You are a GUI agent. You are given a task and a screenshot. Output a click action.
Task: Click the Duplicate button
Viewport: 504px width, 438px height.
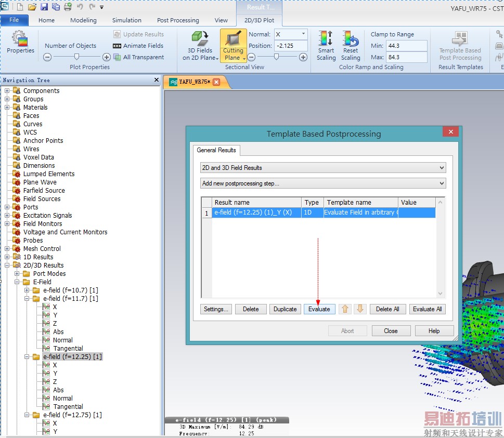click(285, 309)
